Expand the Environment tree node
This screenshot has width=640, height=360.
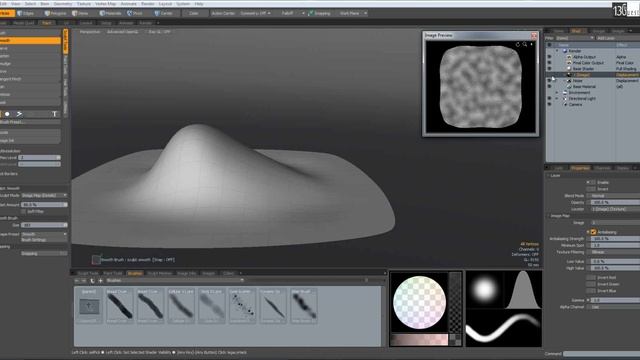557,93
